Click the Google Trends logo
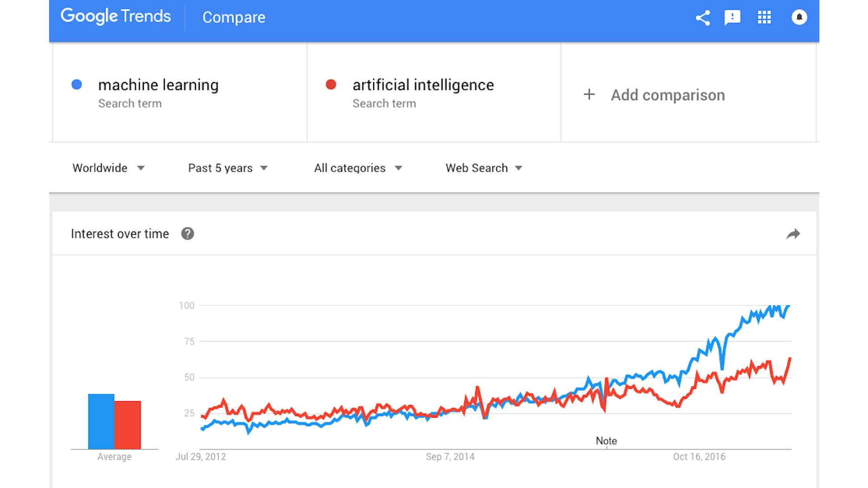868x488 pixels. pos(116,16)
